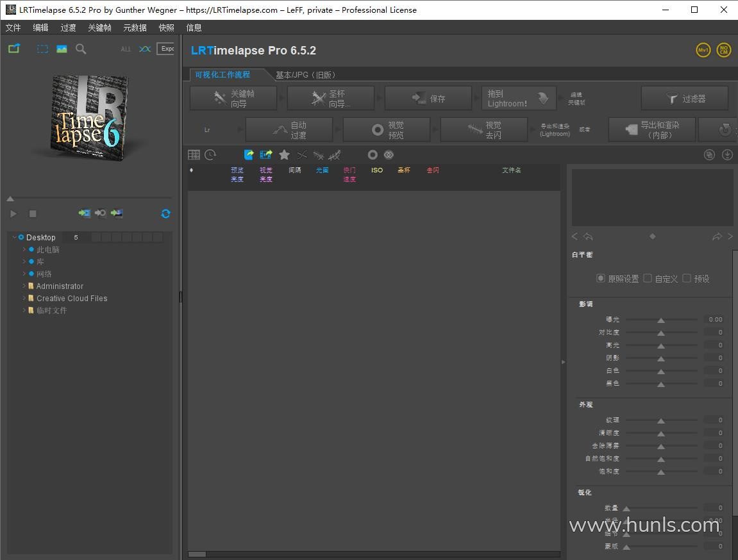Click the preview position slider marker

pyautogui.click(x=10, y=199)
